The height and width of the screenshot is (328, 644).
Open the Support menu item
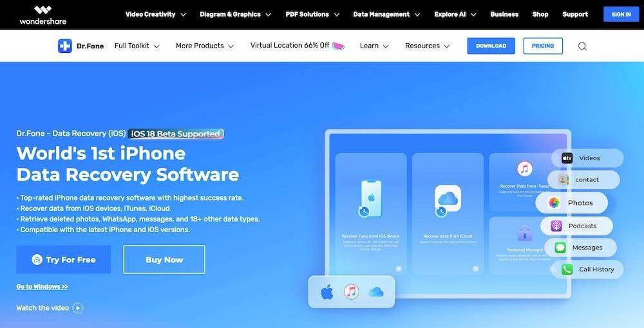pyautogui.click(x=575, y=14)
